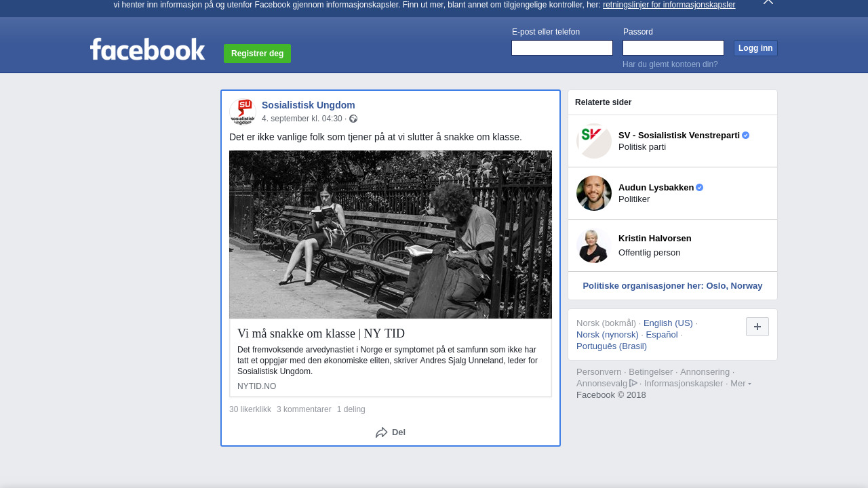Open the Betingelser footer link
Viewport: 868px width, 488px height.
click(651, 372)
